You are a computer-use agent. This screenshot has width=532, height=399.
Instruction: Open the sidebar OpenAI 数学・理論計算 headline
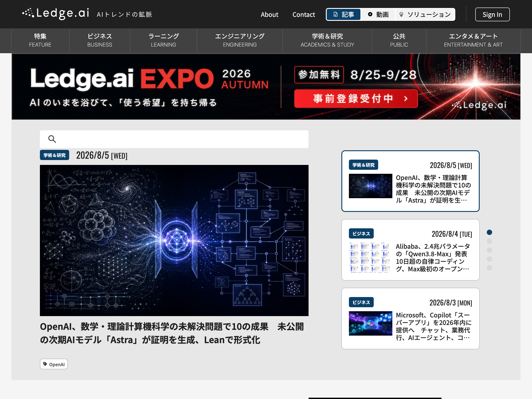pyautogui.click(x=433, y=189)
